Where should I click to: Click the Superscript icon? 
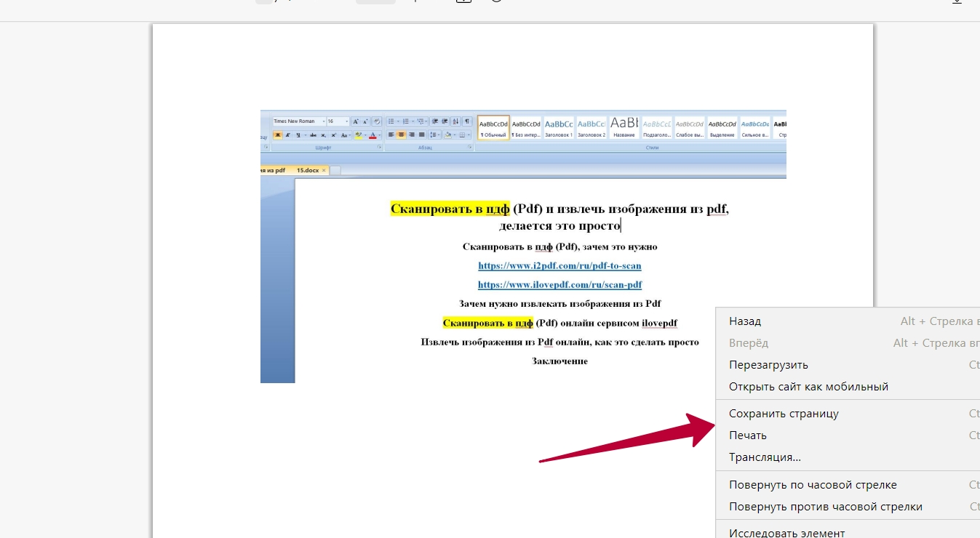click(333, 135)
